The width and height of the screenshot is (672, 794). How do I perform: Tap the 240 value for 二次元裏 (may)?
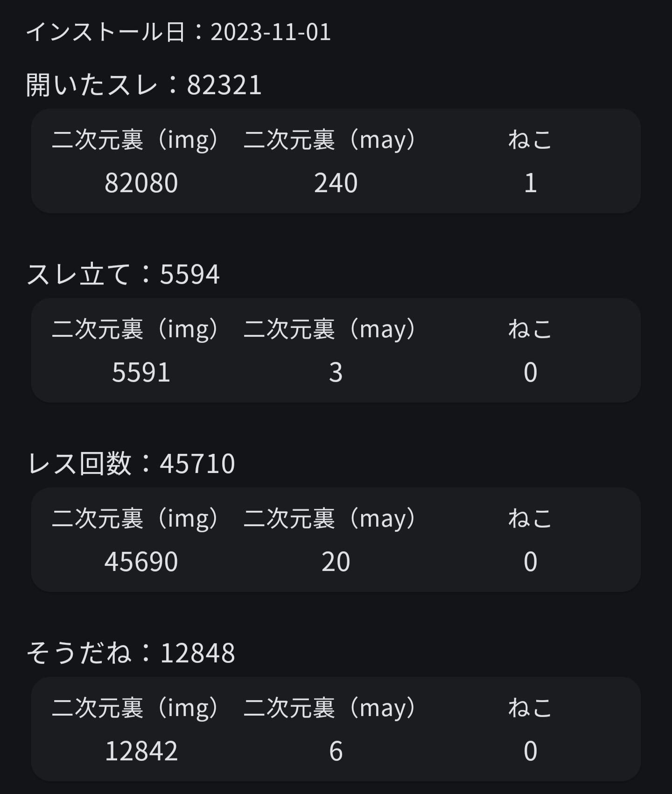336,182
